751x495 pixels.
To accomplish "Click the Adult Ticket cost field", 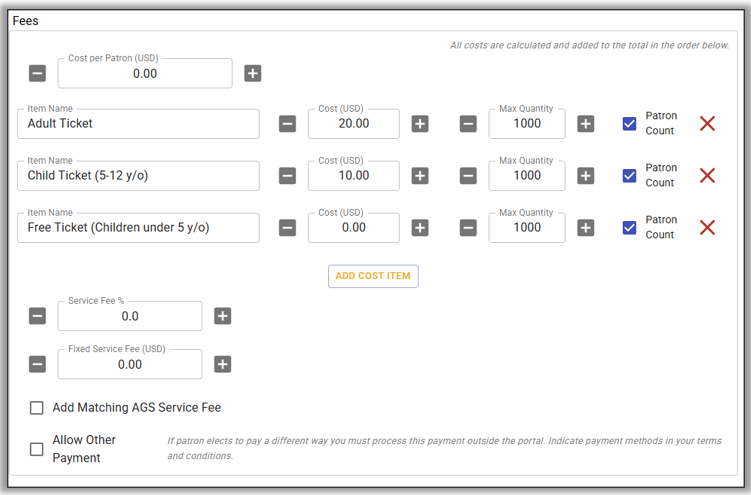I will (353, 124).
